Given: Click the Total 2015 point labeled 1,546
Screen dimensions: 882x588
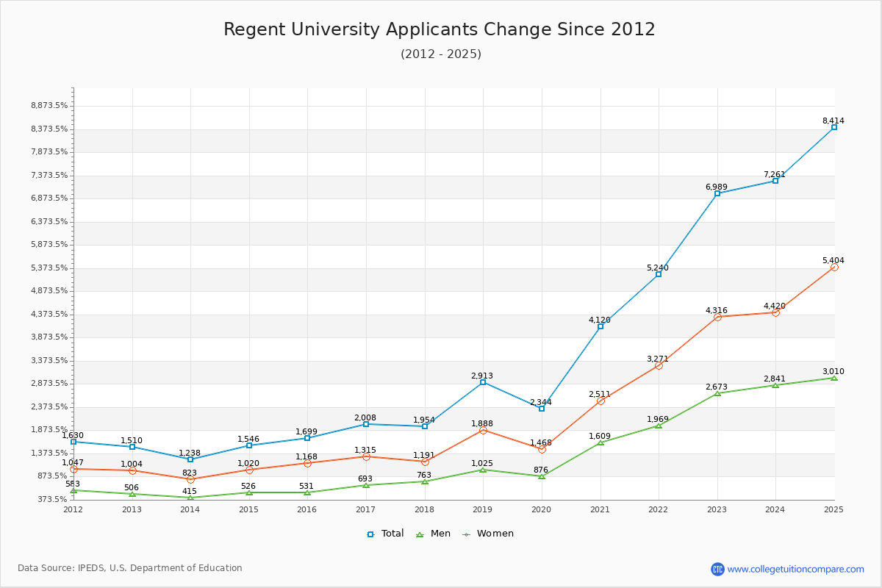Looking at the screenshot, I should (x=249, y=445).
